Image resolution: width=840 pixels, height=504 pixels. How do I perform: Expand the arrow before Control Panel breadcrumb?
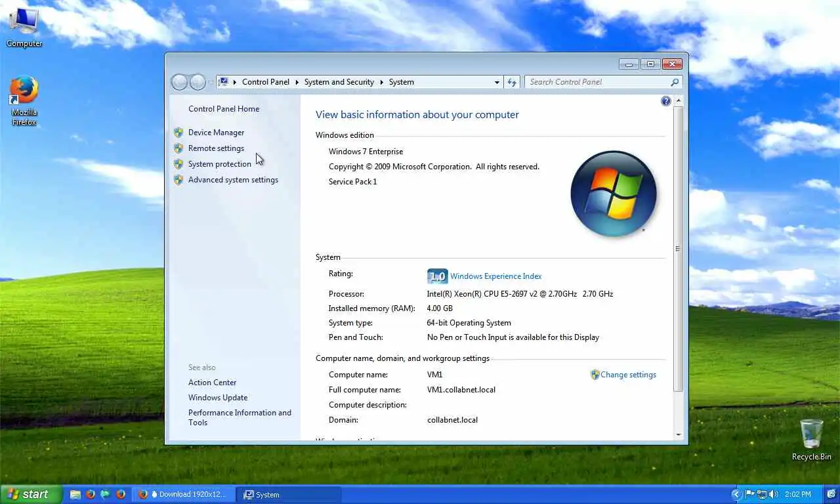pyautogui.click(x=234, y=82)
